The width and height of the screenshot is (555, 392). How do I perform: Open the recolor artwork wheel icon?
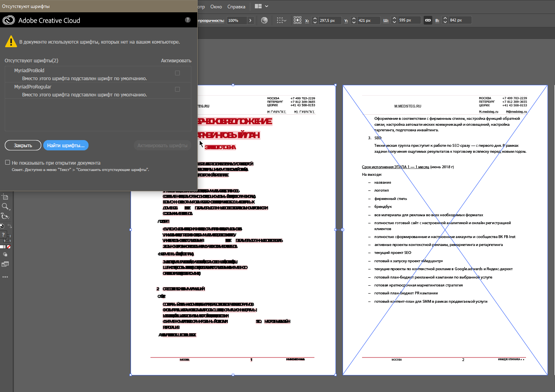coord(264,20)
